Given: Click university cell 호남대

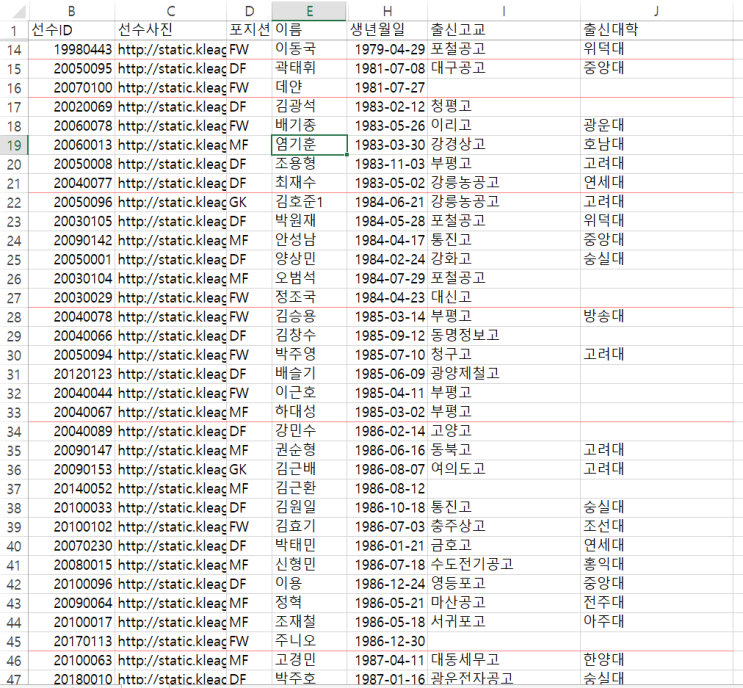Looking at the screenshot, I should 657,145.
